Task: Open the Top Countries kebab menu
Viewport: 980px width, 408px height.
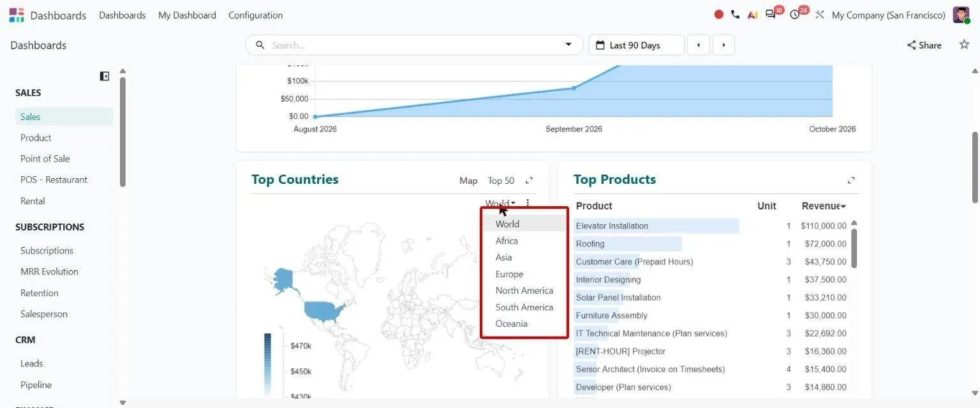Action: click(x=528, y=203)
